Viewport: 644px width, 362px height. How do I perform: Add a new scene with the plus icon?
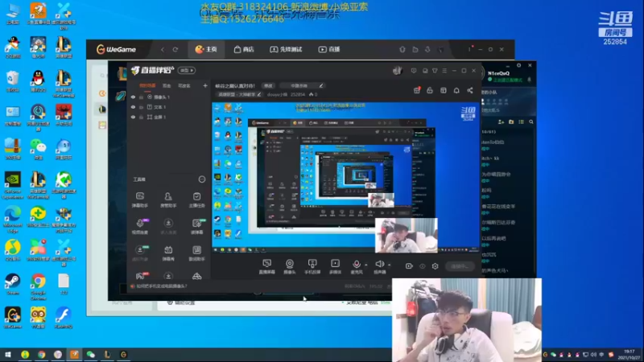pyautogui.click(x=205, y=85)
